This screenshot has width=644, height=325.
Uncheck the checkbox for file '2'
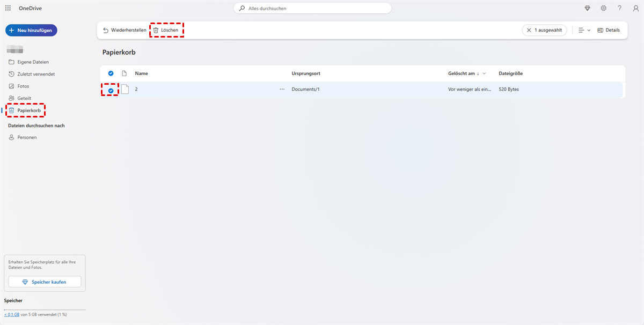[x=111, y=91]
